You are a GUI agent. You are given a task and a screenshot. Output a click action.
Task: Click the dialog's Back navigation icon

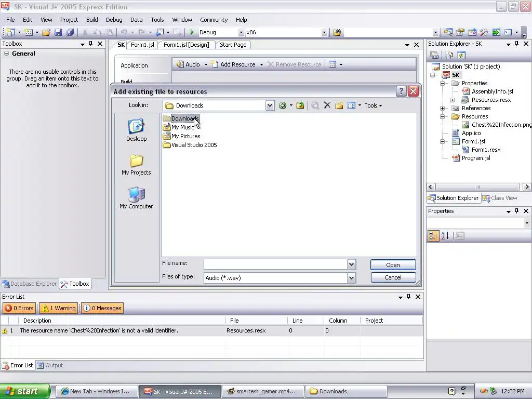282,105
